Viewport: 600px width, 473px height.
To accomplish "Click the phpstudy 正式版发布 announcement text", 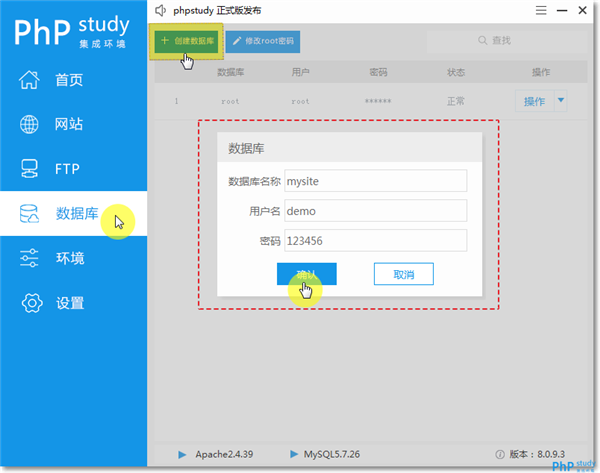I will (217, 10).
